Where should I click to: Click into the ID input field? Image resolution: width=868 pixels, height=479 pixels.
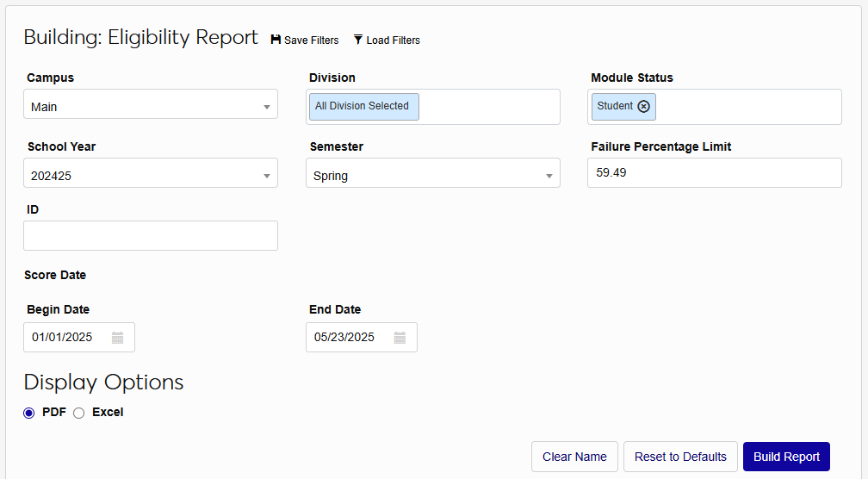(151, 236)
